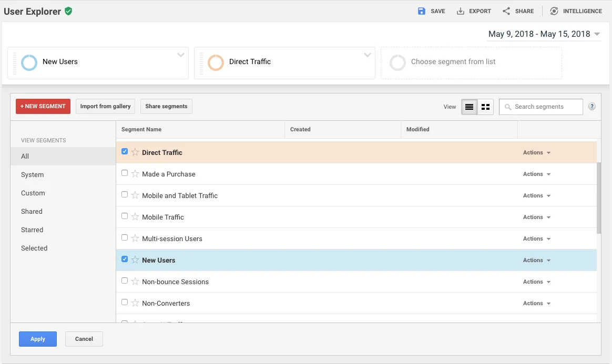Switch to list view icon
Viewport: 612px width, 364px height.
pos(470,107)
